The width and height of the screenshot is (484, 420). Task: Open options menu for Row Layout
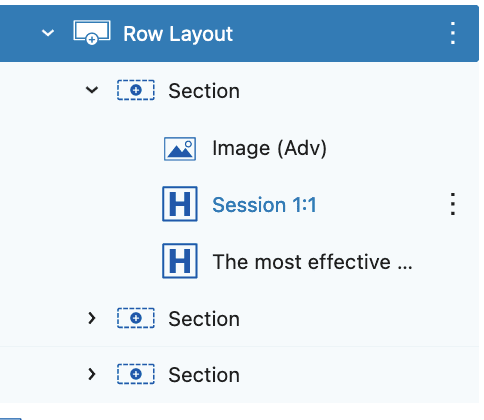click(452, 33)
